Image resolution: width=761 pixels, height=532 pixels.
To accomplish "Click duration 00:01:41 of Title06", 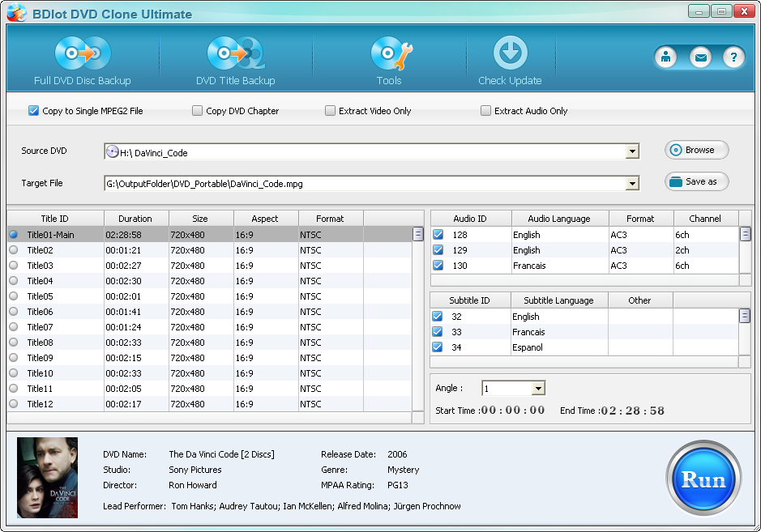I will (x=124, y=312).
